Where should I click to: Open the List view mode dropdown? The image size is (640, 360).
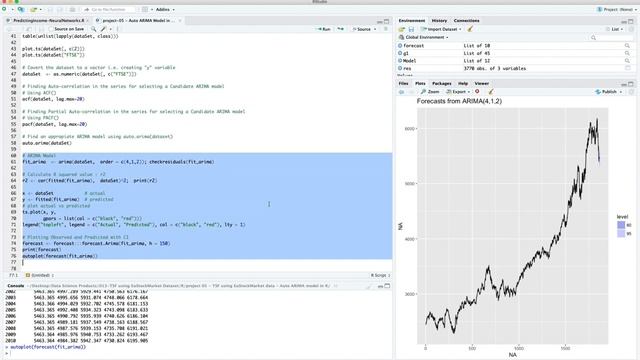point(614,29)
